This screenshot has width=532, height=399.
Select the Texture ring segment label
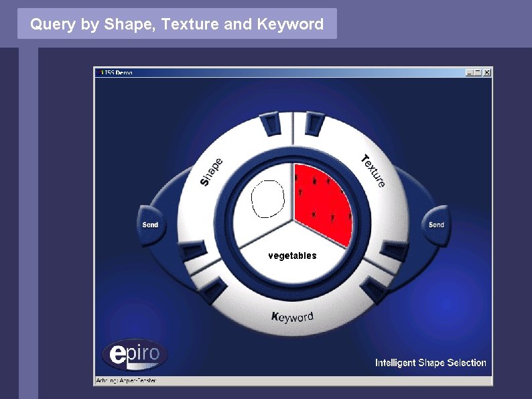pos(373,171)
